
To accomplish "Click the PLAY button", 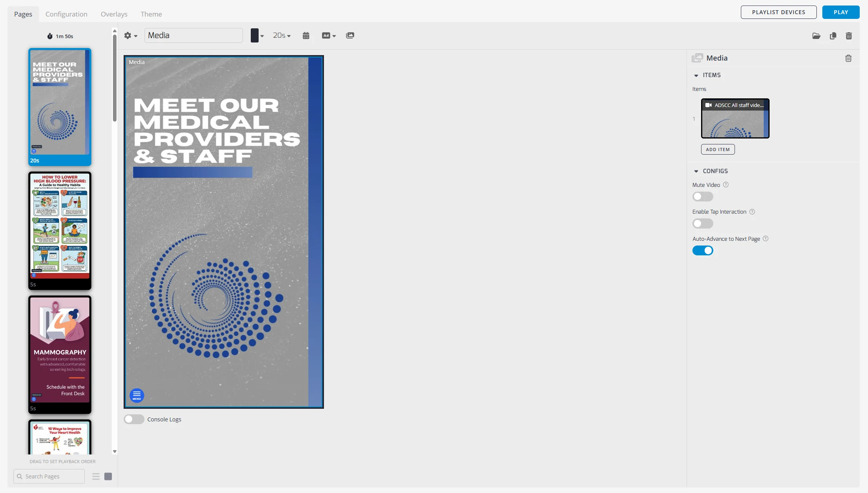I will (x=841, y=12).
